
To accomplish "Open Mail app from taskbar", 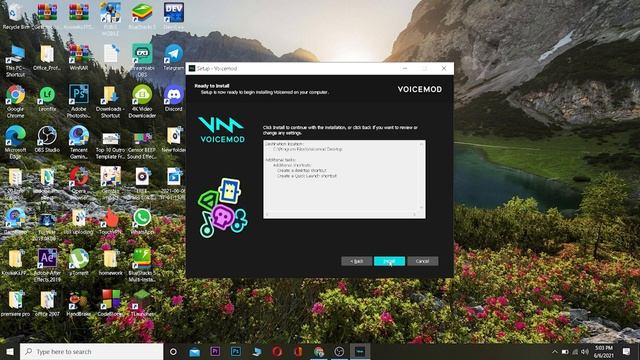I will point(194,351).
